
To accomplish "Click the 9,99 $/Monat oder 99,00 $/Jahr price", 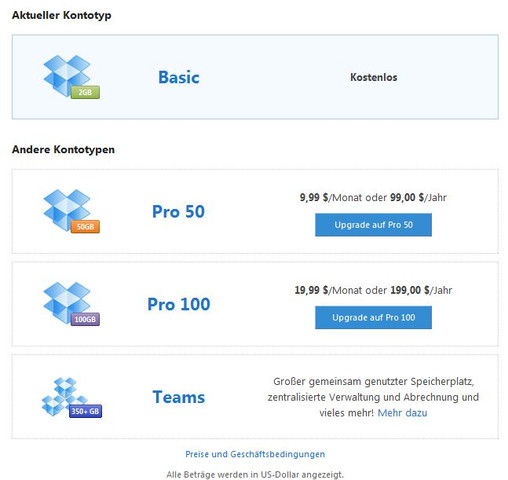I will coord(373,198).
